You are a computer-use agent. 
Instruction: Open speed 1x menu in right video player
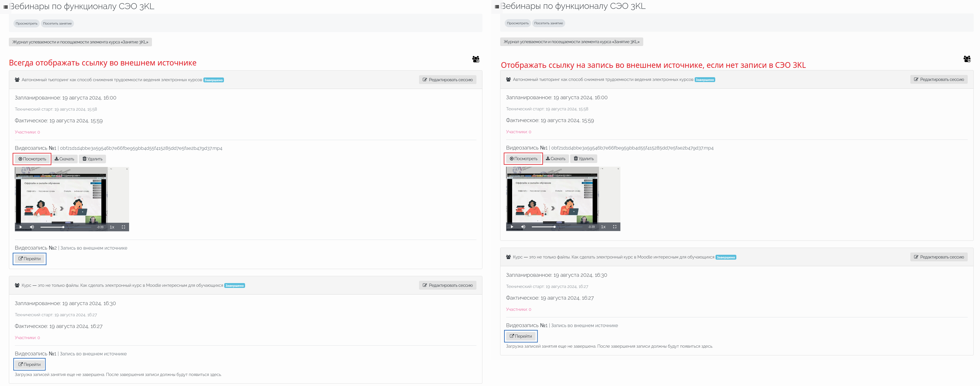pyautogui.click(x=603, y=227)
